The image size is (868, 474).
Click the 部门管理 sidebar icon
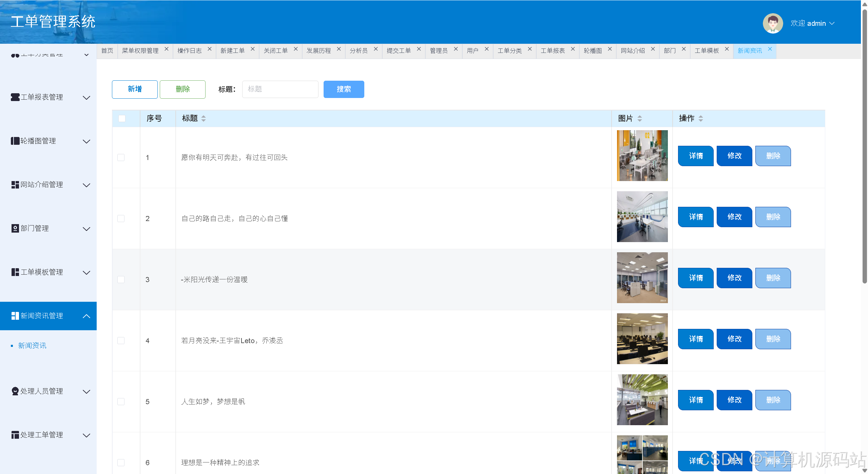pyautogui.click(x=15, y=229)
